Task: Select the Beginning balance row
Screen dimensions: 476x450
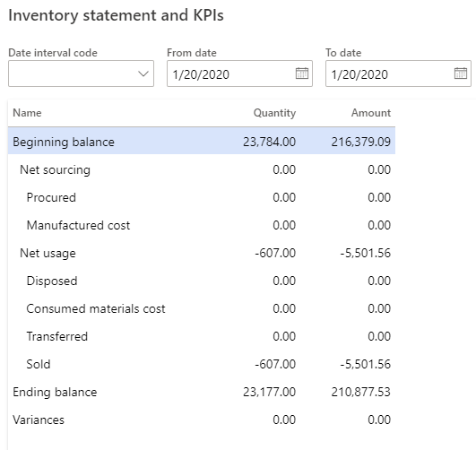Action: click(202, 142)
